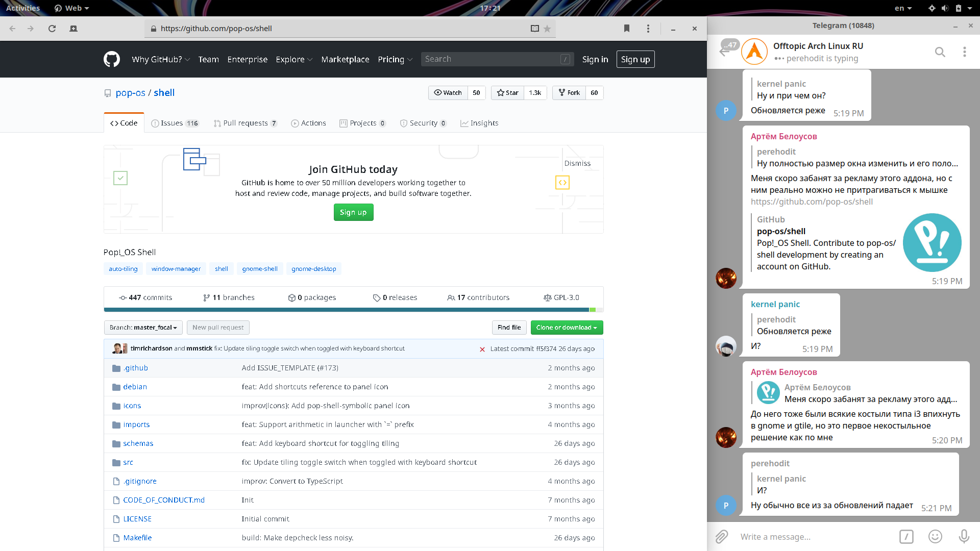Open the Insights tab
The width and height of the screenshot is (980, 551).
pos(479,123)
